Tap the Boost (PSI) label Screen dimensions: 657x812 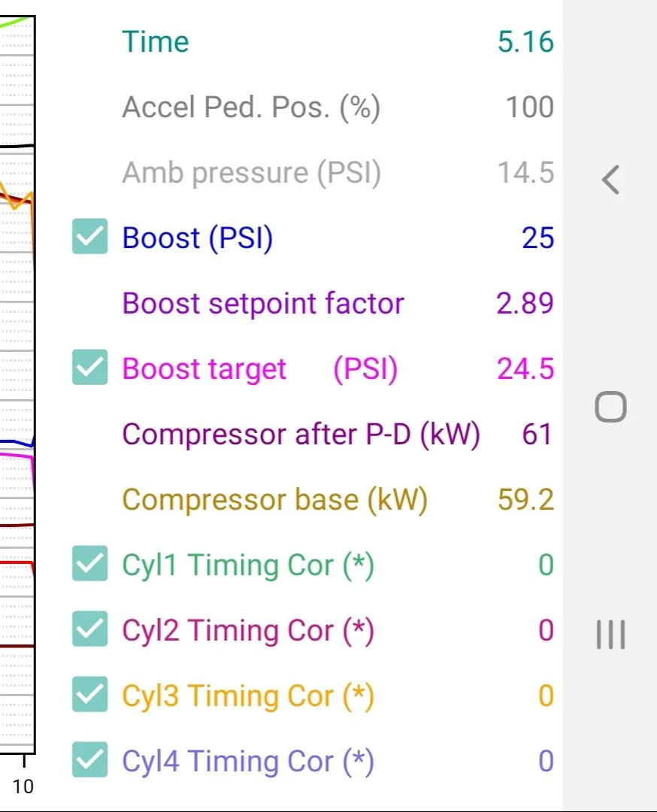[x=197, y=238]
